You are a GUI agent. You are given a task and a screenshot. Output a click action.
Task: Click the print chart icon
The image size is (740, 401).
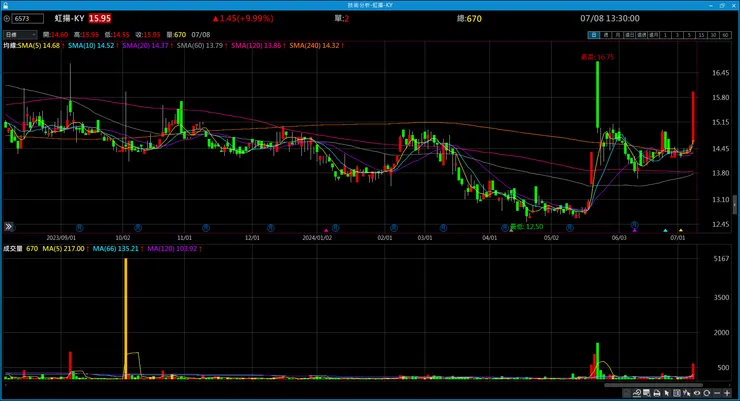(657, 393)
